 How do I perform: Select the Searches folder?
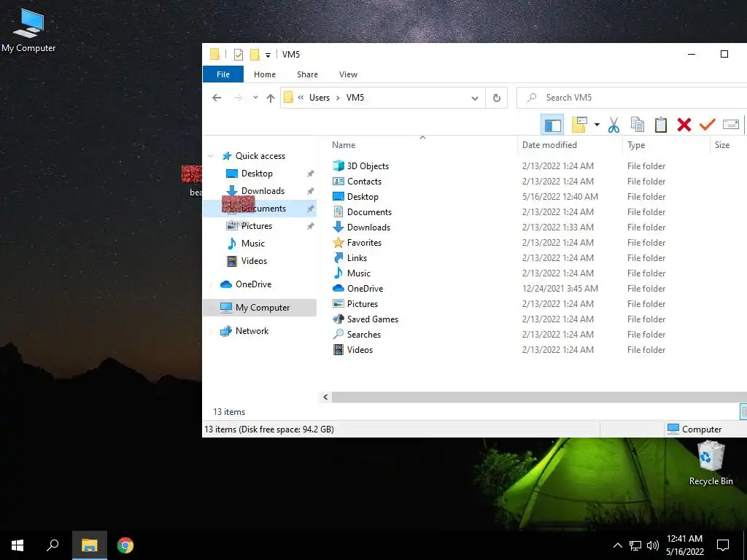tap(363, 334)
